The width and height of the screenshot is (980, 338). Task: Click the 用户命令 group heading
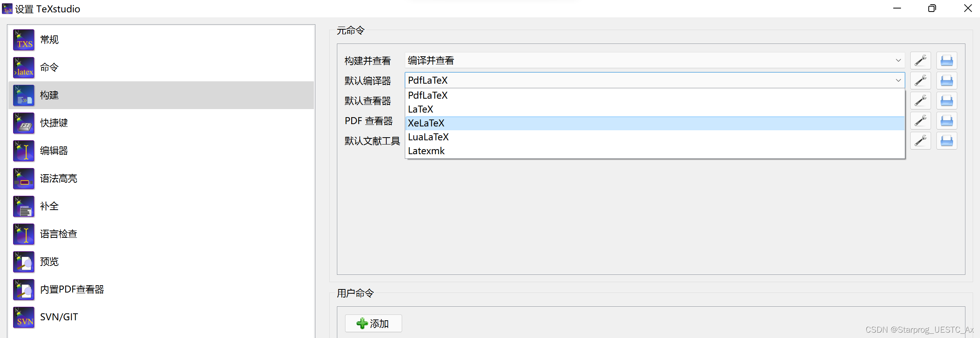tap(355, 293)
